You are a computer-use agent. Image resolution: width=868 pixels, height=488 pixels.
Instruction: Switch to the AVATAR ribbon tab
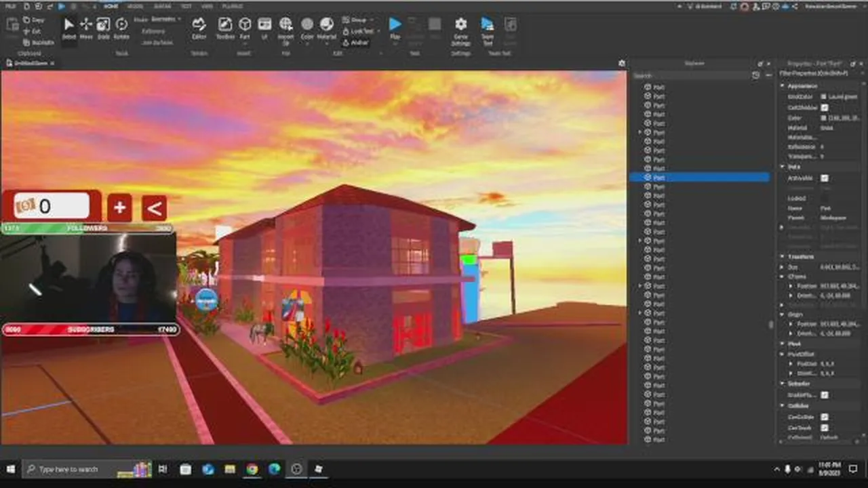[162, 6]
